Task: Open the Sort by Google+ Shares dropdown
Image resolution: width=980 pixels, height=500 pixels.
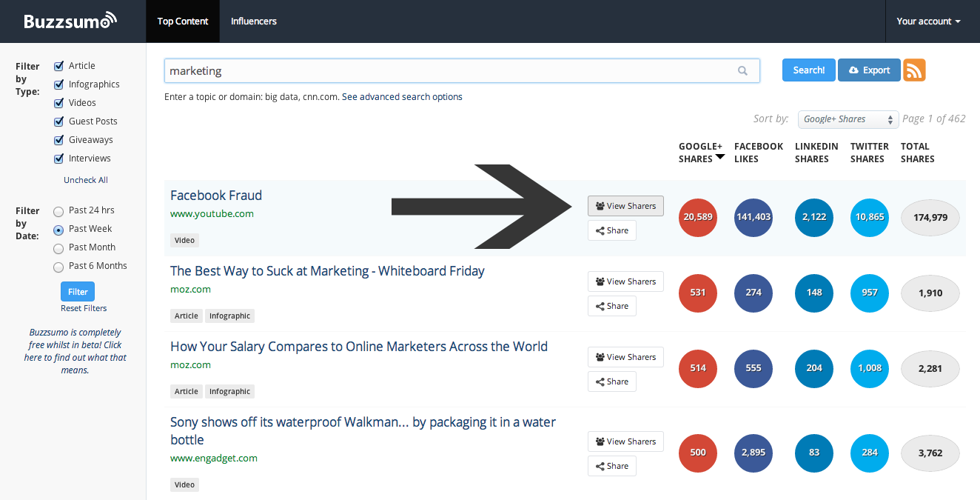Action: click(848, 119)
